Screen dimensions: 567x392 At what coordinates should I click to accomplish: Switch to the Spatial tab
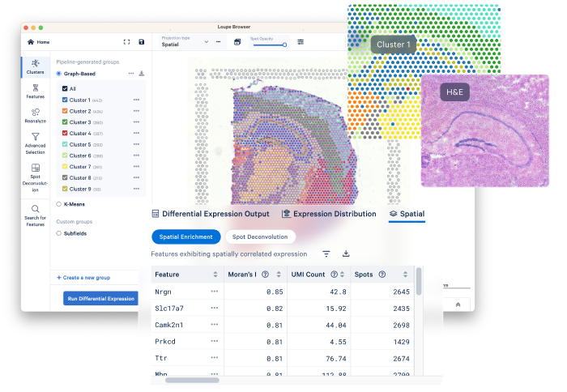pos(407,214)
